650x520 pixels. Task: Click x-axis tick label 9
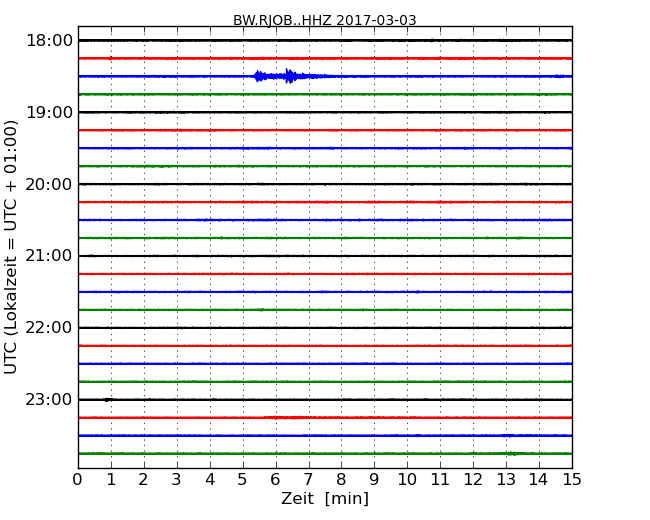374,480
